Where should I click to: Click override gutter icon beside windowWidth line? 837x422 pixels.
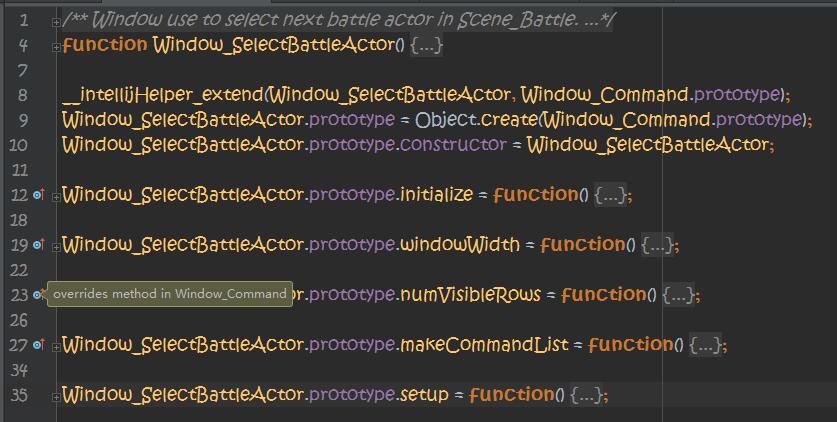[x=38, y=245]
